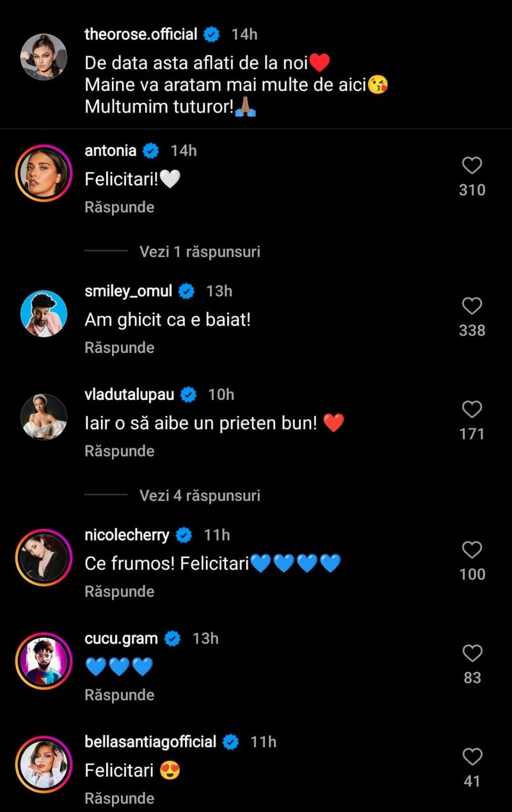Open cucu.gram's profile avatar

pos(44,661)
